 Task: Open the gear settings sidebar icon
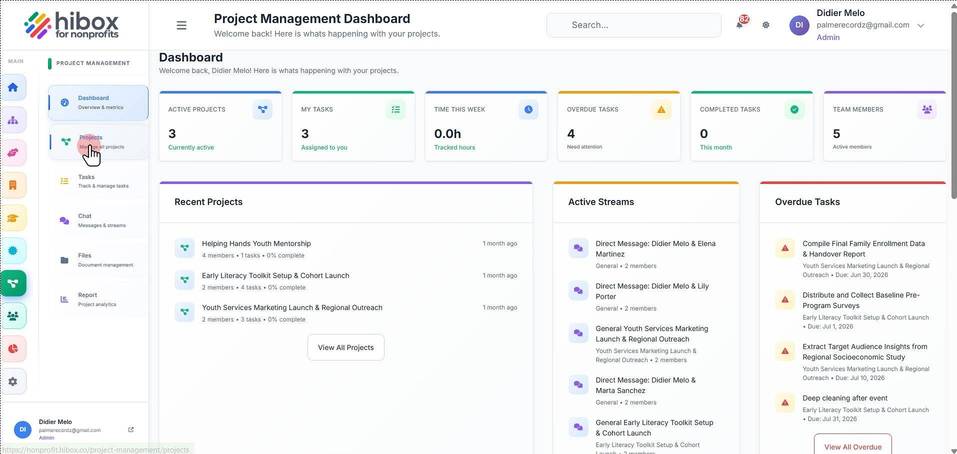tap(13, 381)
